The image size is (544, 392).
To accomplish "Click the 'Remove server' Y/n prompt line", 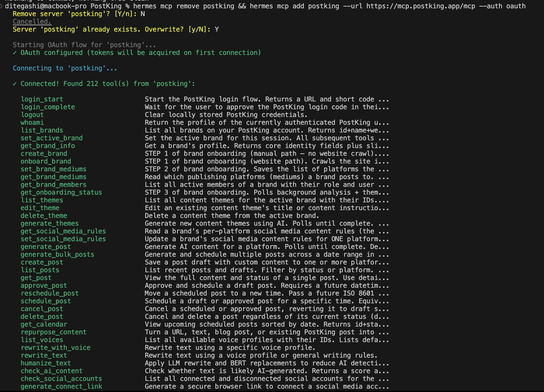I will pyautogui.click(x=79, y=14).
